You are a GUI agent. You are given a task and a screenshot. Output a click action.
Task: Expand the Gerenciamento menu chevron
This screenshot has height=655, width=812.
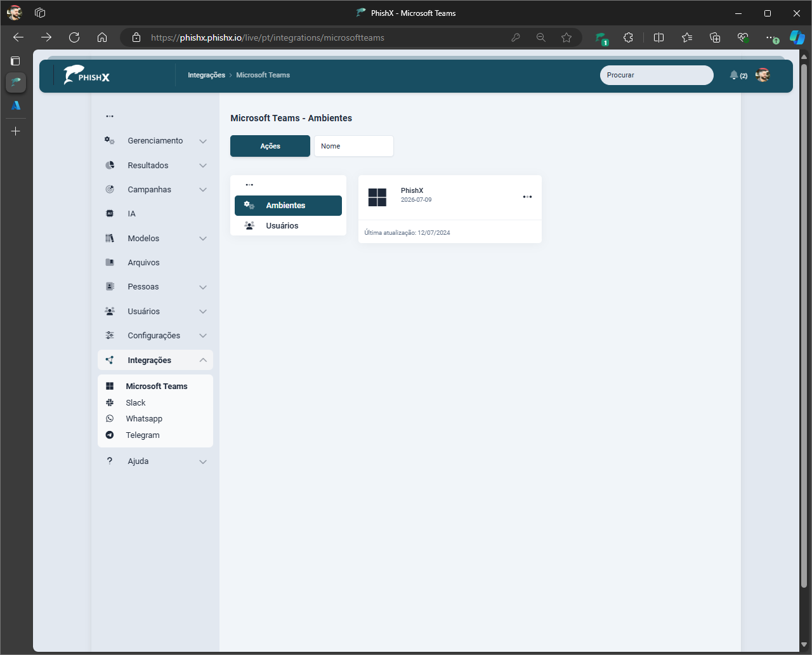(203, 141)
